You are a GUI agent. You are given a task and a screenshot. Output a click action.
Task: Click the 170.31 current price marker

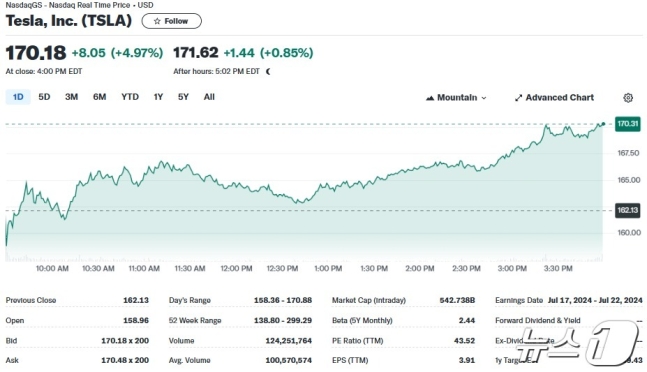(628, 124)
